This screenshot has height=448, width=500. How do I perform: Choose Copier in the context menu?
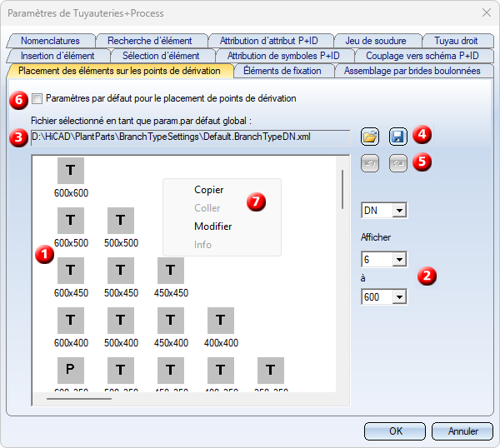(209, 190)
